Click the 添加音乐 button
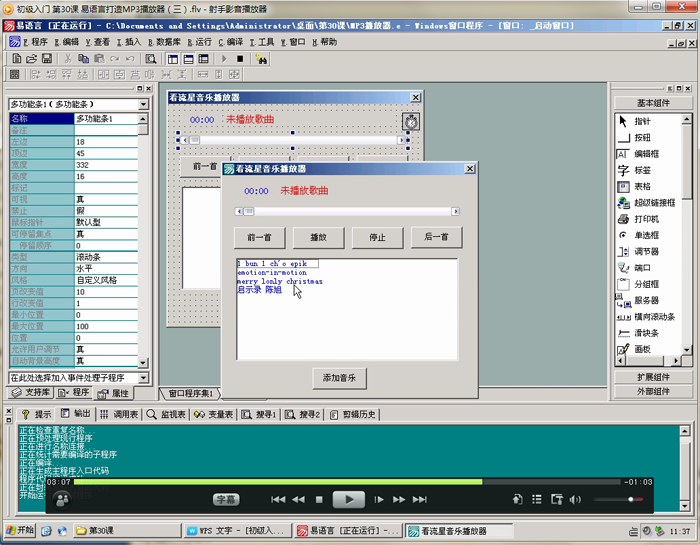700x545 pixels. pyautogui.click(x=339, y=378)
